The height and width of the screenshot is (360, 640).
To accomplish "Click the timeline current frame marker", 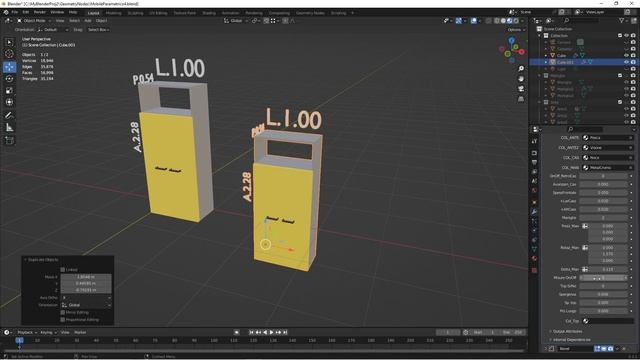I will click(x=19, y=340).
